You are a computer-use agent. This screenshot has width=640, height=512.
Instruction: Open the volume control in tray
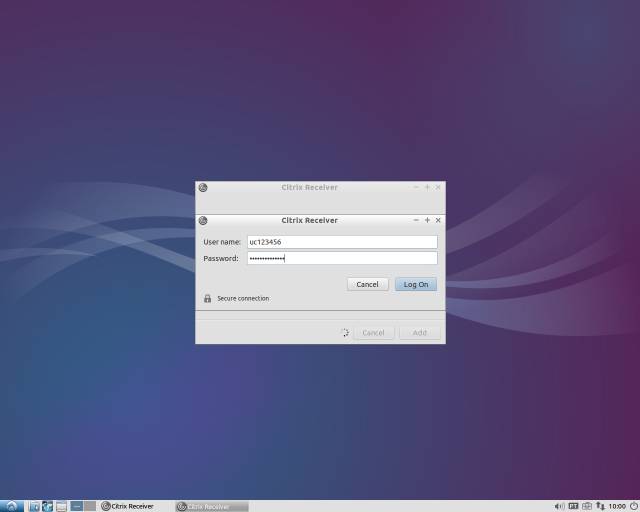click(x=560, y=506)
